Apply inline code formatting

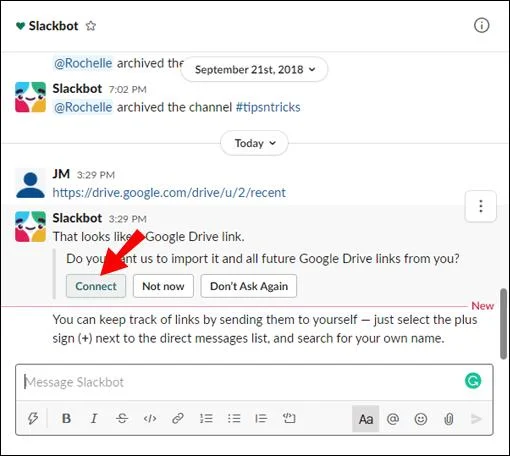click(x=150, y=418)
